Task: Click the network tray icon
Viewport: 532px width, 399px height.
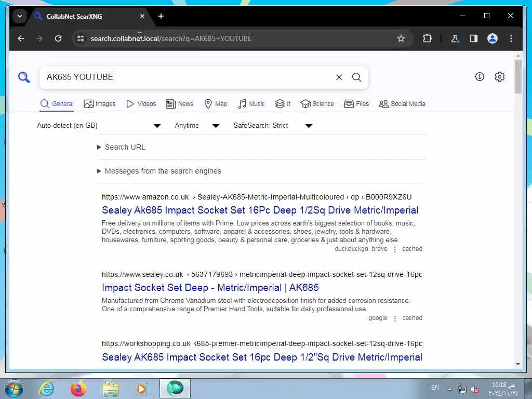Action: point(462,389)
